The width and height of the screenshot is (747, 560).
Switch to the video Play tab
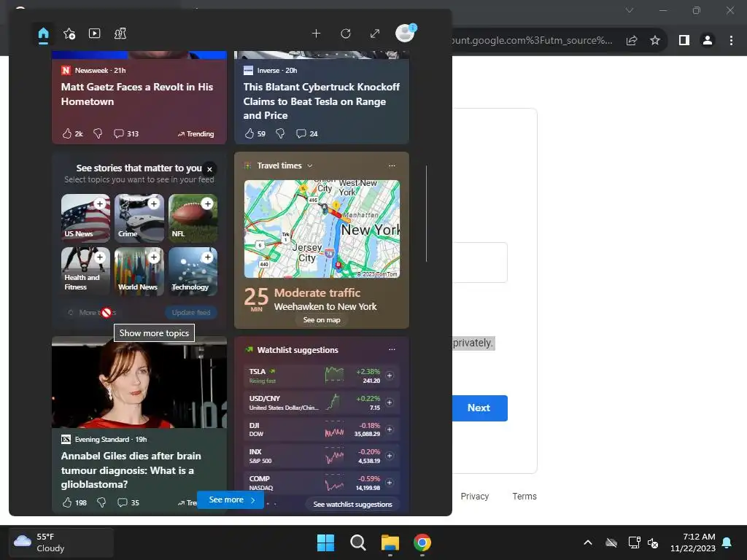(x=94, y=34)
